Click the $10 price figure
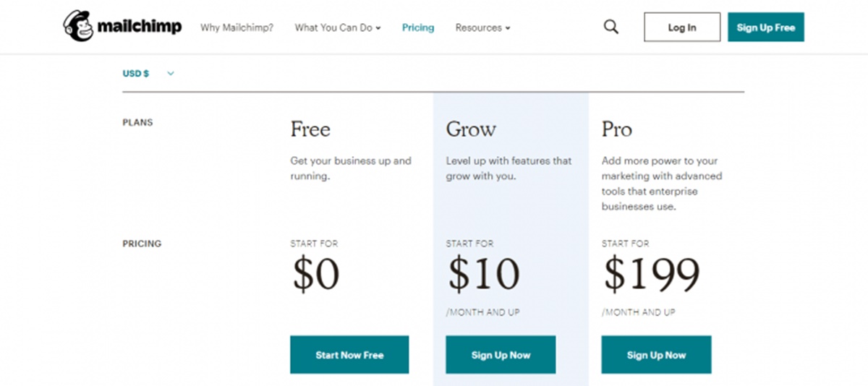The image size is (868, 386). [483, 274]
